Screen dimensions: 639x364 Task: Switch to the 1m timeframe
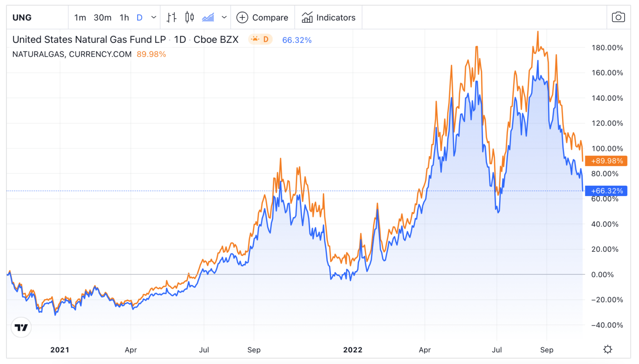pos(80,17)
